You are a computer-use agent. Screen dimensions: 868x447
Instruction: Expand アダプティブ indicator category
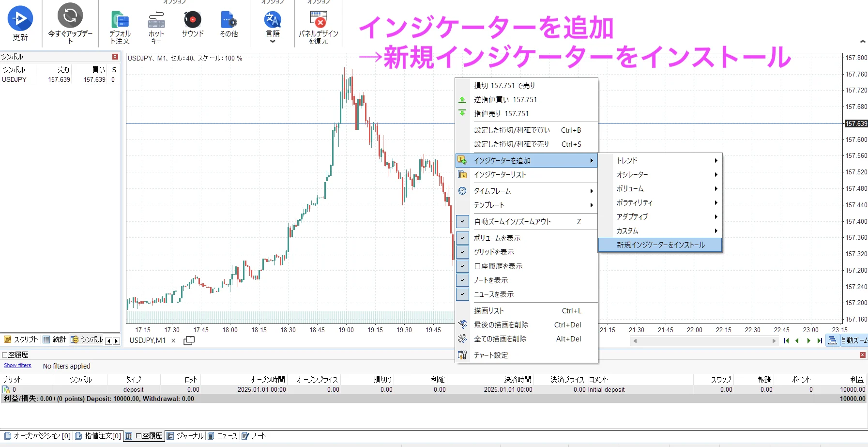click(x=660, y=216)
